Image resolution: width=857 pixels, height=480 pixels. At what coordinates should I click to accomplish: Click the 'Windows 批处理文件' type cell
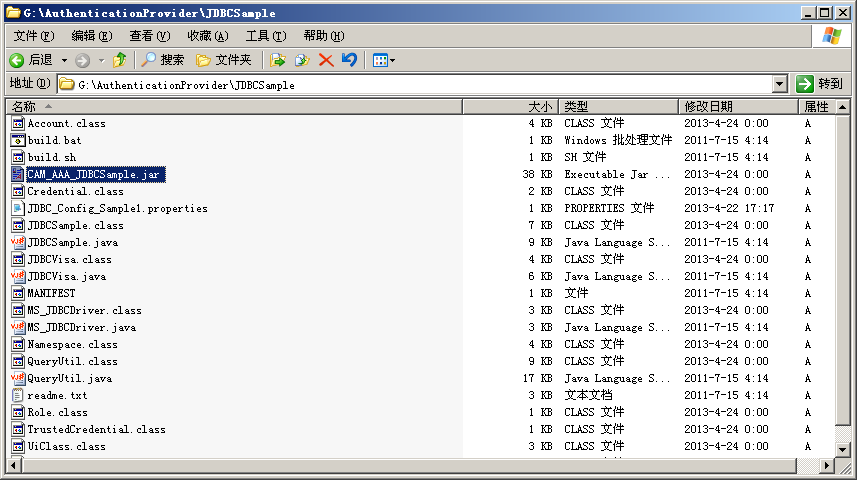point(618,141)
